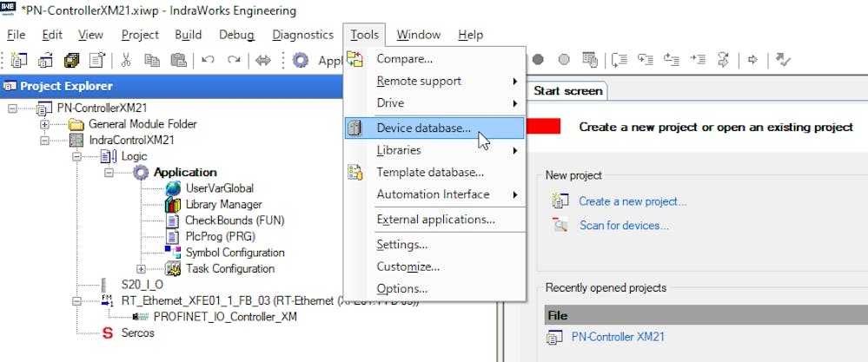Collapse the IndraControlXM21 tree node
This screenshot has height=362, width=868.
pos(45,141)
